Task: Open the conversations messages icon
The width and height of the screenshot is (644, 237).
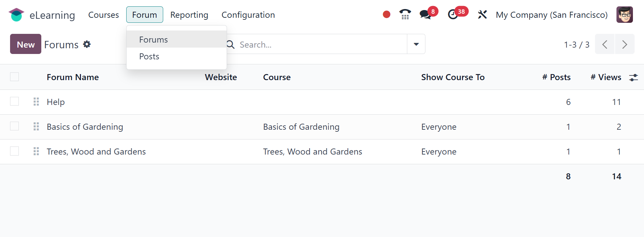Action: click(425, 14)
